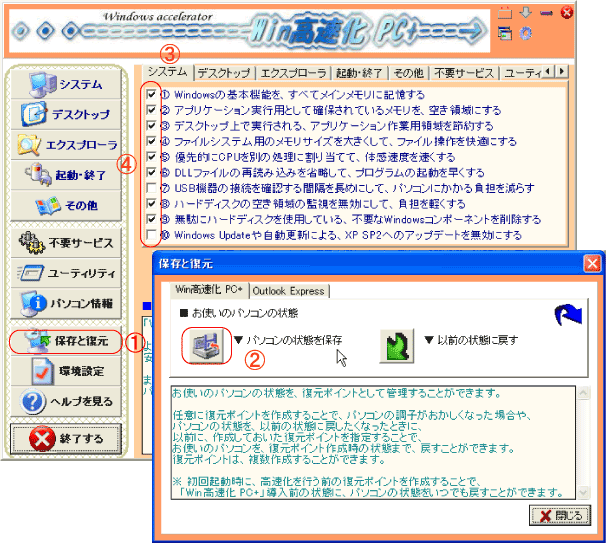Click the stacked windows icon in header
The height and width of the screenshot is (544, 606).
click(x=506, y=33)
